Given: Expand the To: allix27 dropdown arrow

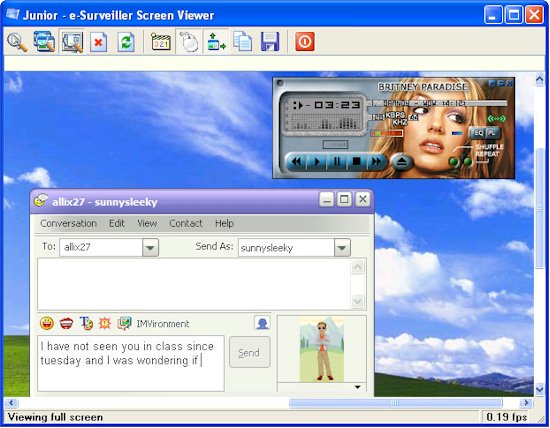Looking at the screenshot, I should click(x=150, y=248).
